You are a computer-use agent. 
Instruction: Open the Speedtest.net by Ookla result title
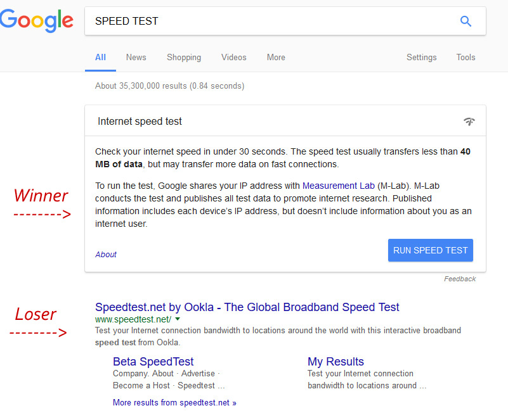(247, 307)
